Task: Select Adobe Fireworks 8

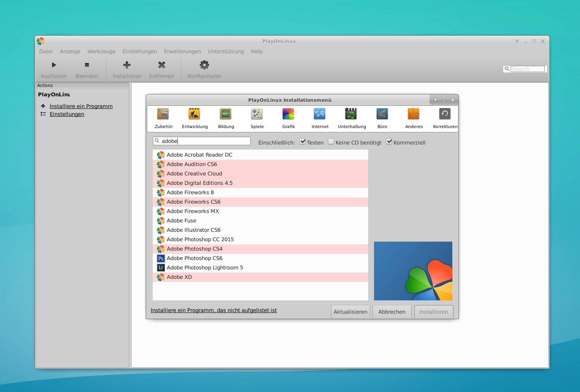Action: (x=260, y=193)
